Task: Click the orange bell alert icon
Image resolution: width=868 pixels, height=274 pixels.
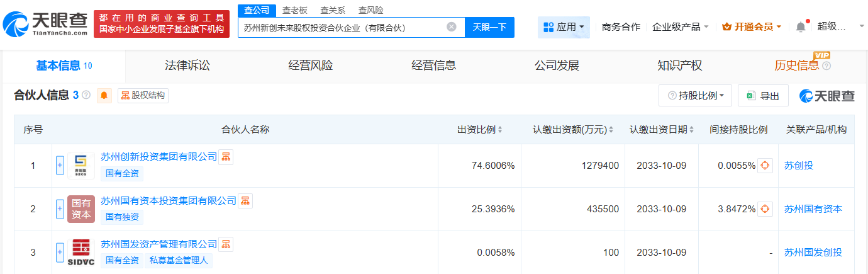Action: (104, 96)
